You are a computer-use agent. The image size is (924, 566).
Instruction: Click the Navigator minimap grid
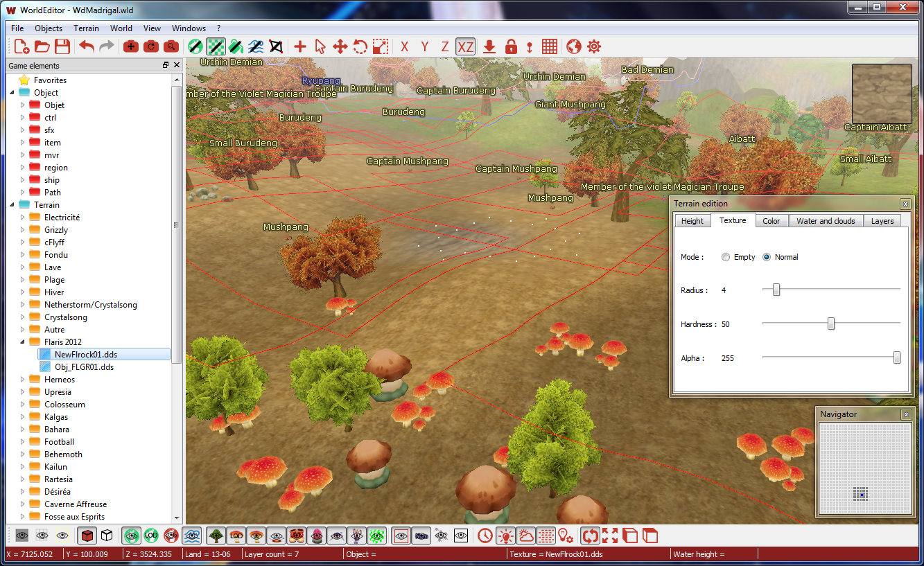pos(864,469)
